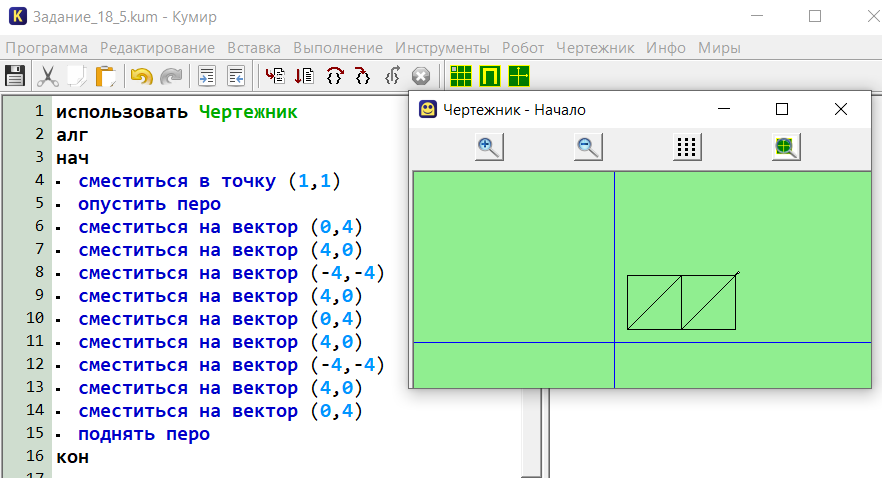Click the step over braces icon
882x478 pixels.
pos(335,76)
